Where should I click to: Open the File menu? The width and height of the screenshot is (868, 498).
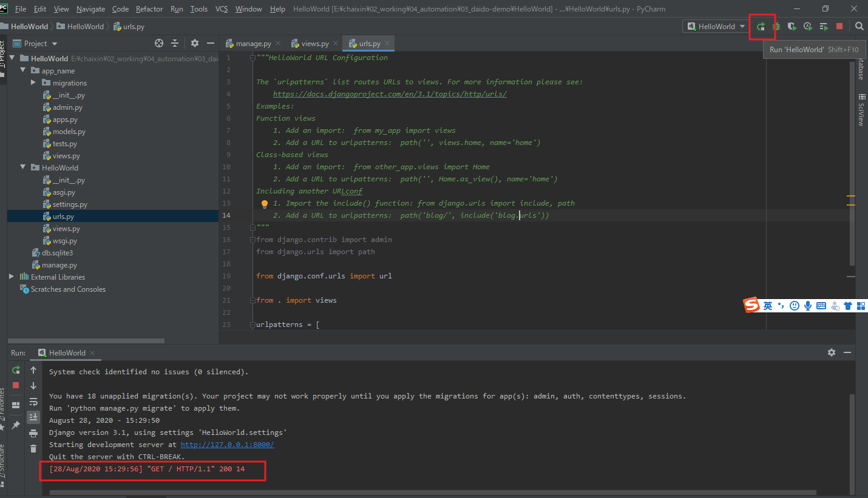tap(21, 9)
